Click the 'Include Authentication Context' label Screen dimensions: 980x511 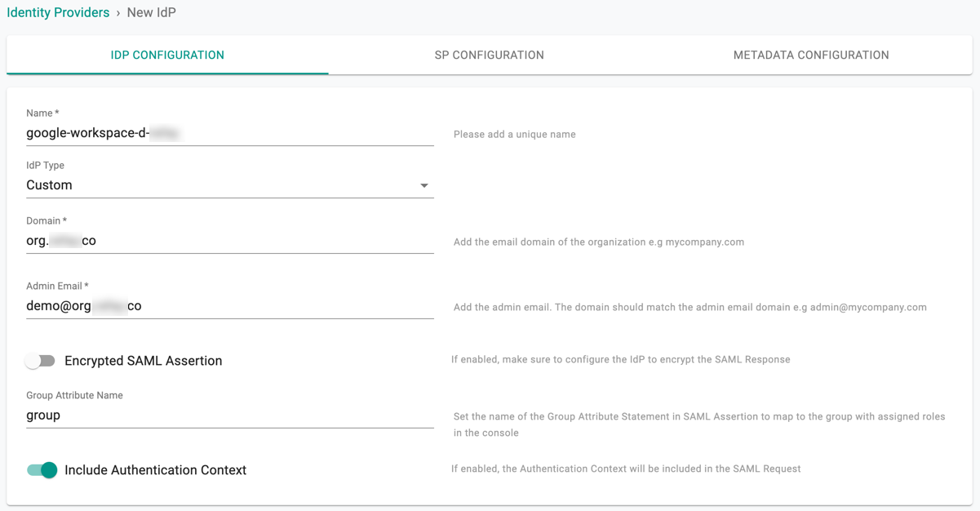[x=155, y=470]
